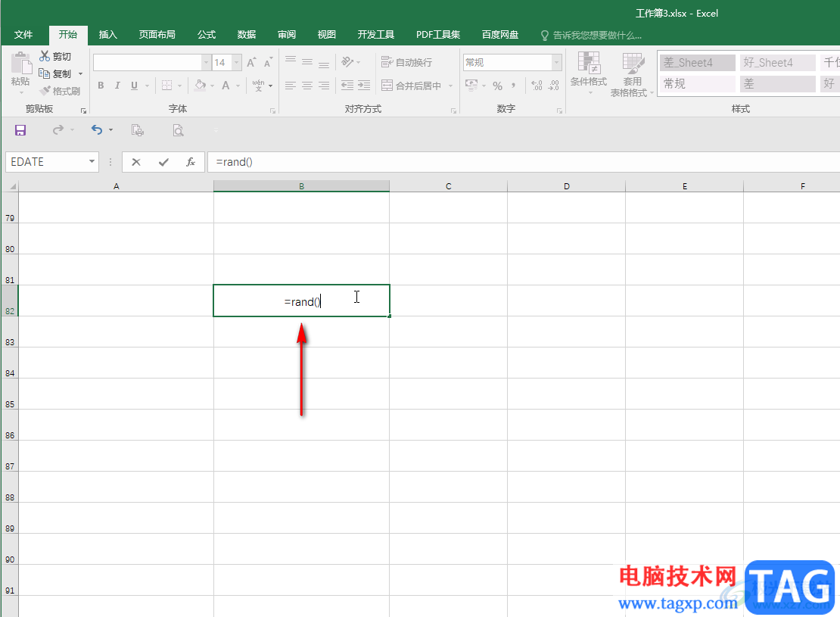The height and width of the screenshot is (617, 840).
Task: Click the Redo arrow
Action: 58,129
